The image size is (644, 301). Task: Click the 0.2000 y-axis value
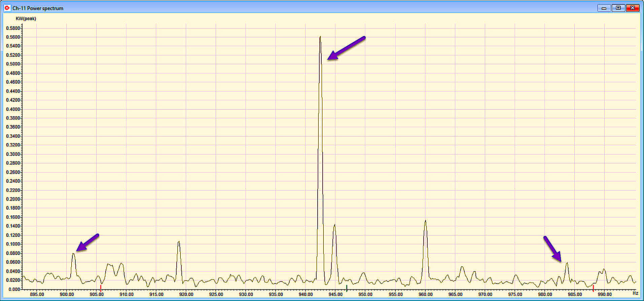(x=13, y=199)
